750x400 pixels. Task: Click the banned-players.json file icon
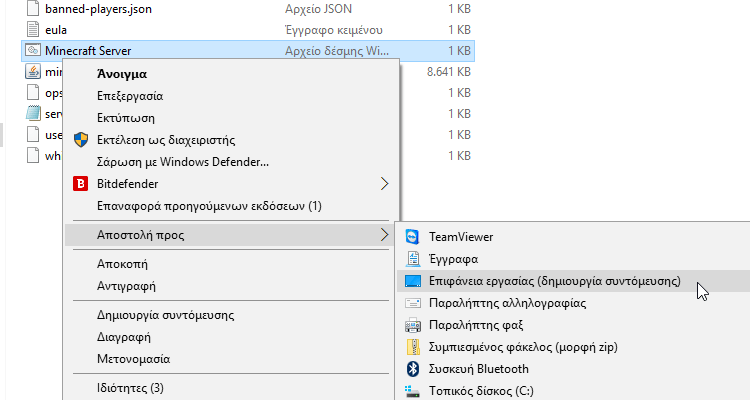[33, 9]
